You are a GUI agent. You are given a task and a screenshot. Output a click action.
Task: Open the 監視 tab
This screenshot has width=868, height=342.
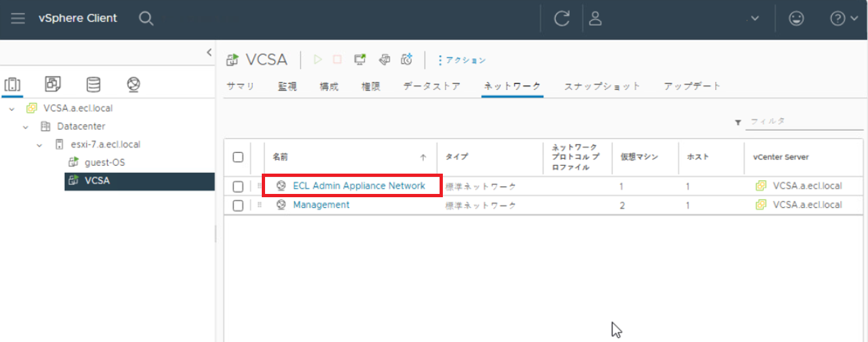(x=287, y=86)
